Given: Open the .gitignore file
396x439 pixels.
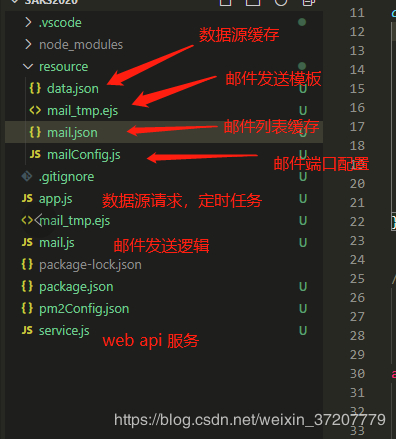Looking at the screenshot, I should pos(66,177).
